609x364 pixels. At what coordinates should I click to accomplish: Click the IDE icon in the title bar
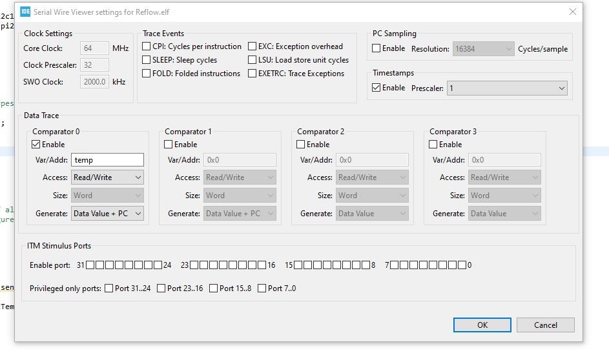[x=25, y=12]
